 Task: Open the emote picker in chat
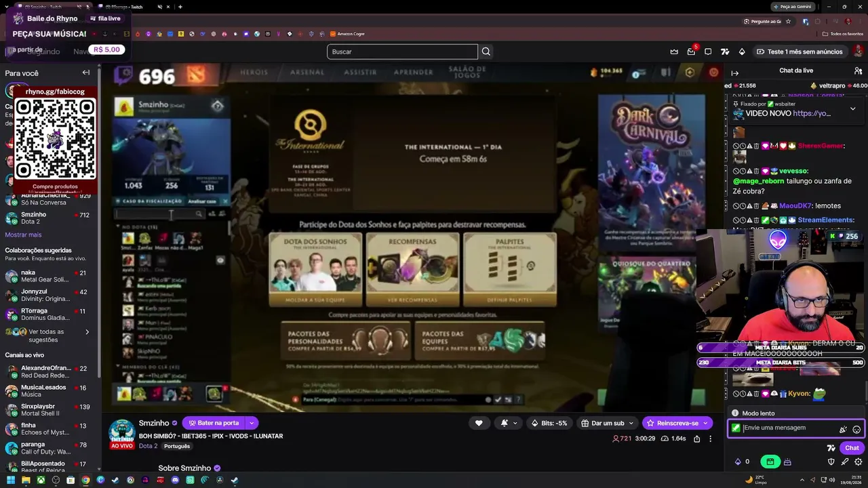pyautogui.click(x=856, y=429)
